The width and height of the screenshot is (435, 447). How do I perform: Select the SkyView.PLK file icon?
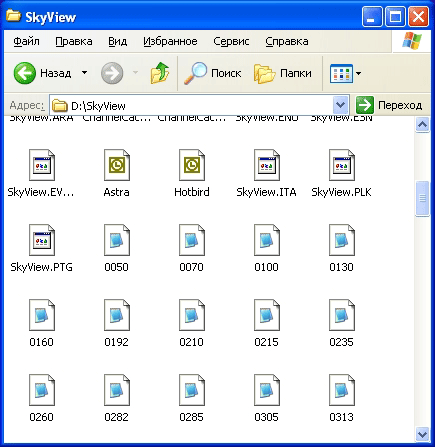pos(342,165)
